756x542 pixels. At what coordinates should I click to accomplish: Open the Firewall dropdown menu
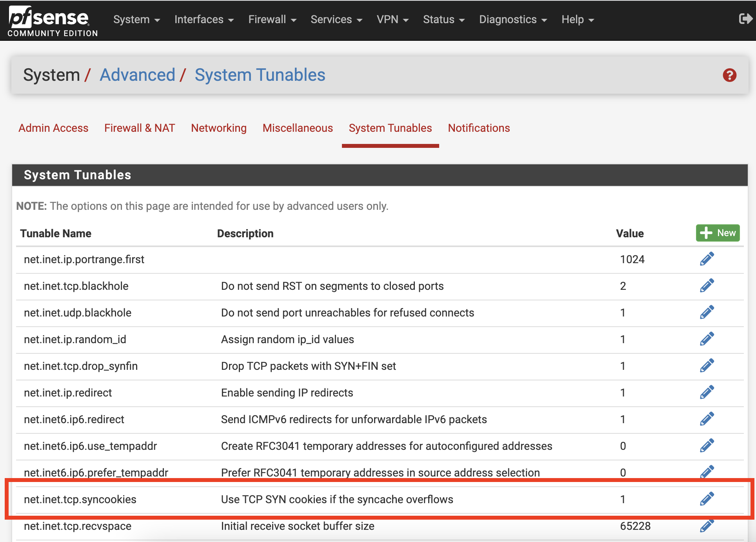[272, 20]
